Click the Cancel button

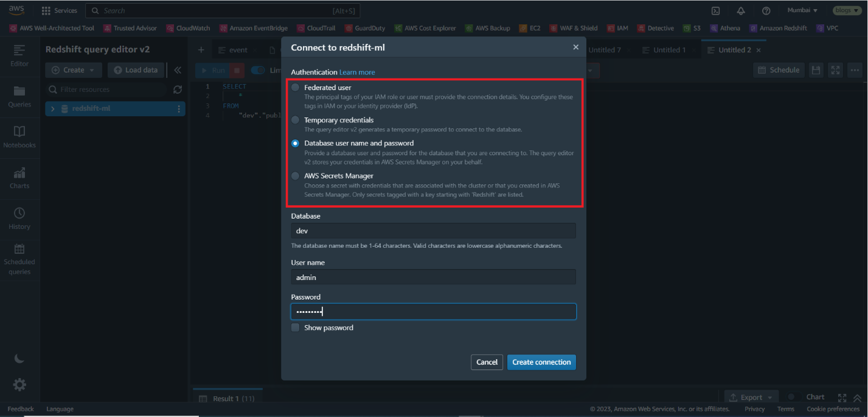point(487,362)
